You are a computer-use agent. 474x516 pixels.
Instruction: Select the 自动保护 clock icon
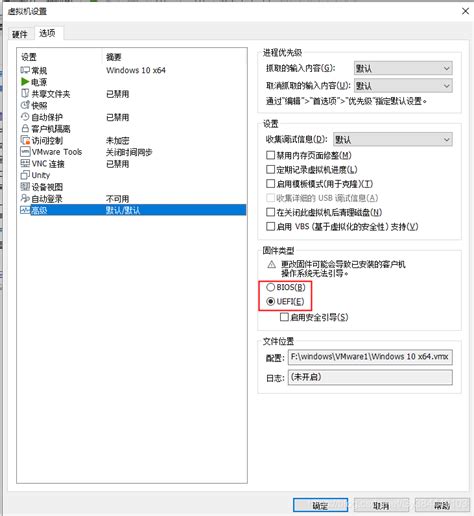[25, 117]
